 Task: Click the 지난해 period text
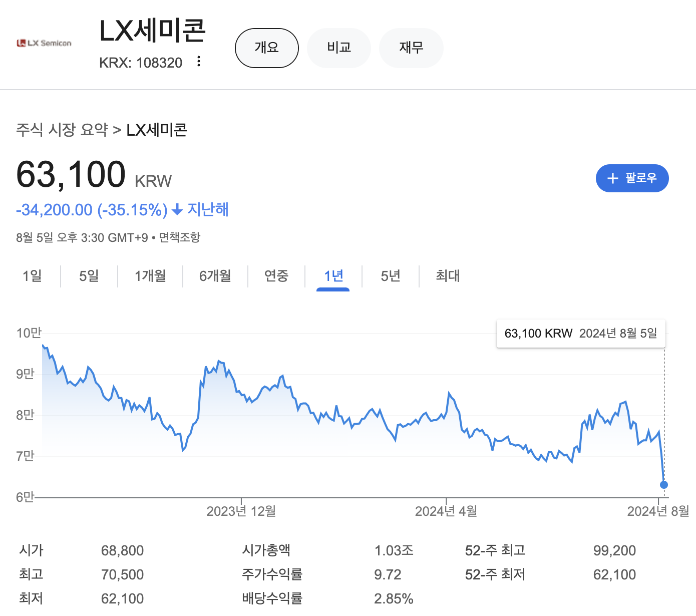[x=208, y=209]
